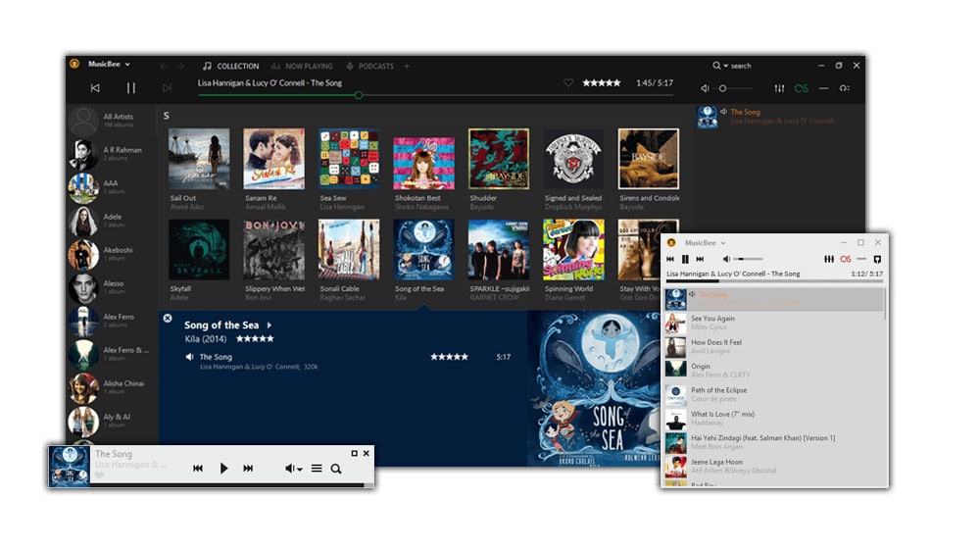Open the search options dropdown arrow
The height and width of the screenshot is (551, 980).
tap(725, 66)
